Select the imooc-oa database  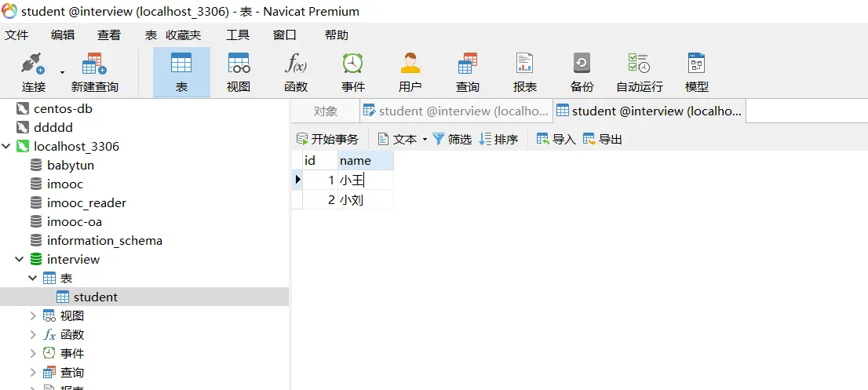pyautogui.click(x=75, y=222)
